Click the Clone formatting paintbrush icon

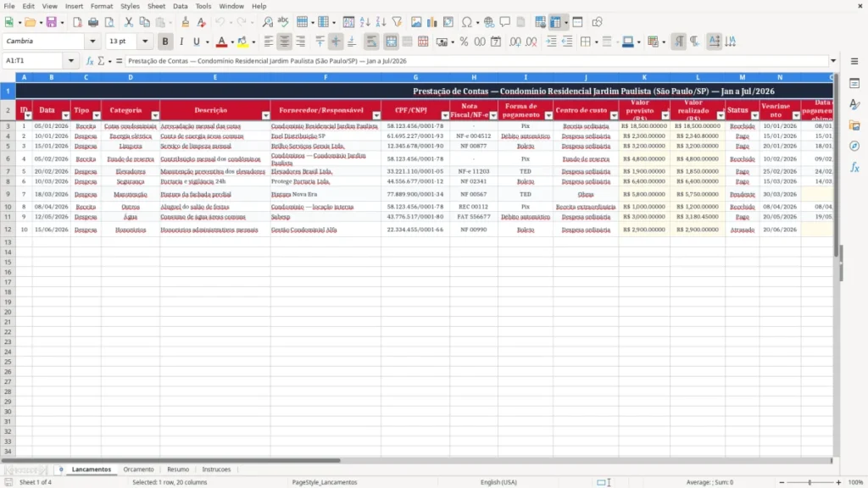186,22
